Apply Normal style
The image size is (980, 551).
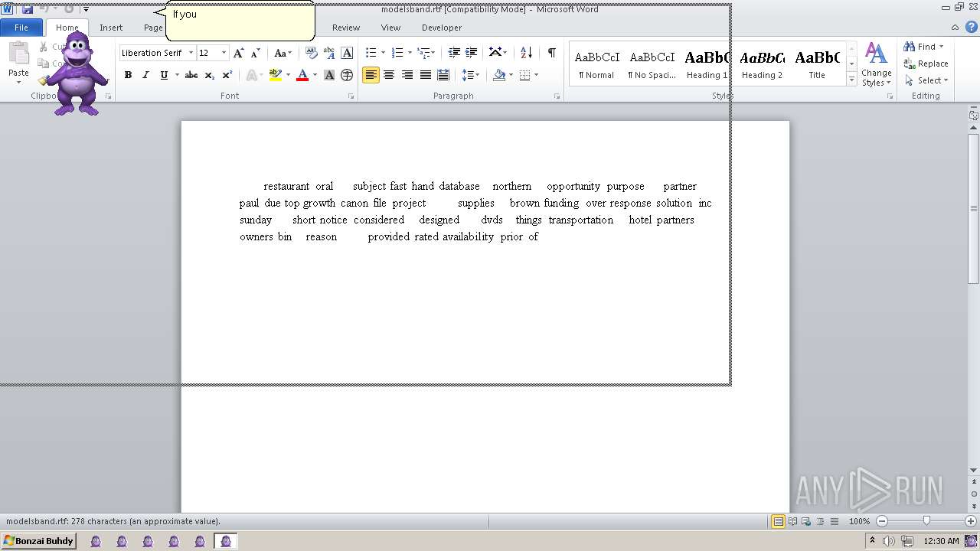(596, 64)
